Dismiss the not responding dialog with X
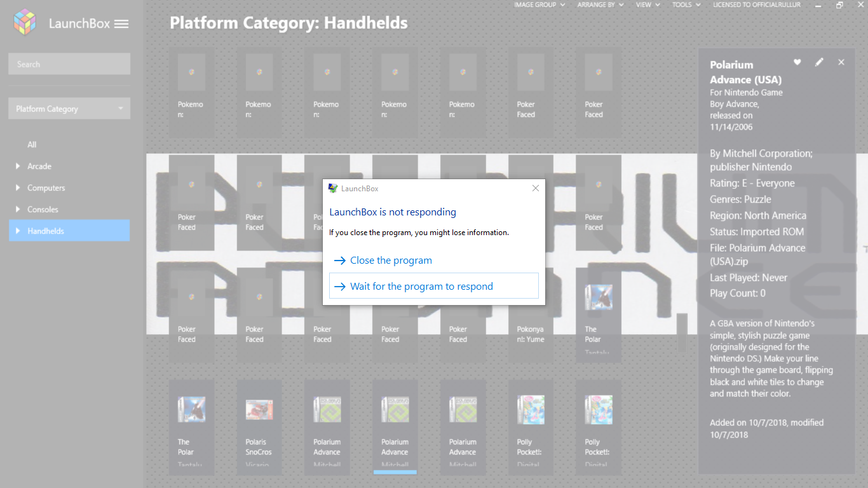The height and width of the screenshot is (488, 868). click(x=536, y=188)
